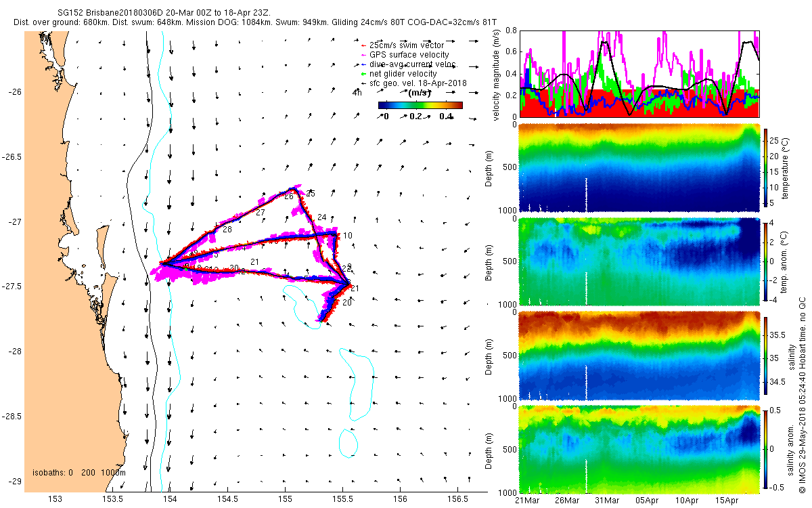
Task: Click the temp. anom. (°C) colorbar
Action: click(x=766, y=261)
